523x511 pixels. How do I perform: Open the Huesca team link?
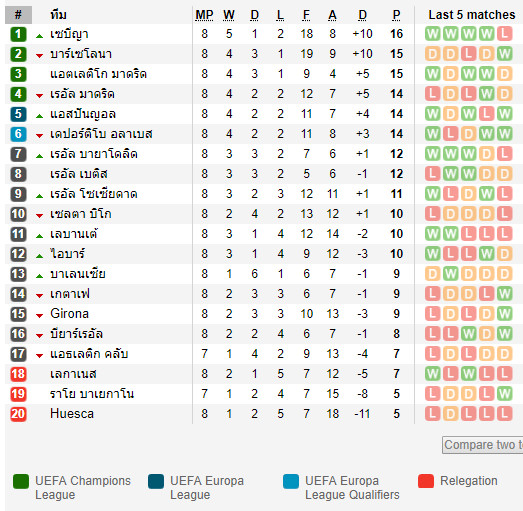(72, 414)
